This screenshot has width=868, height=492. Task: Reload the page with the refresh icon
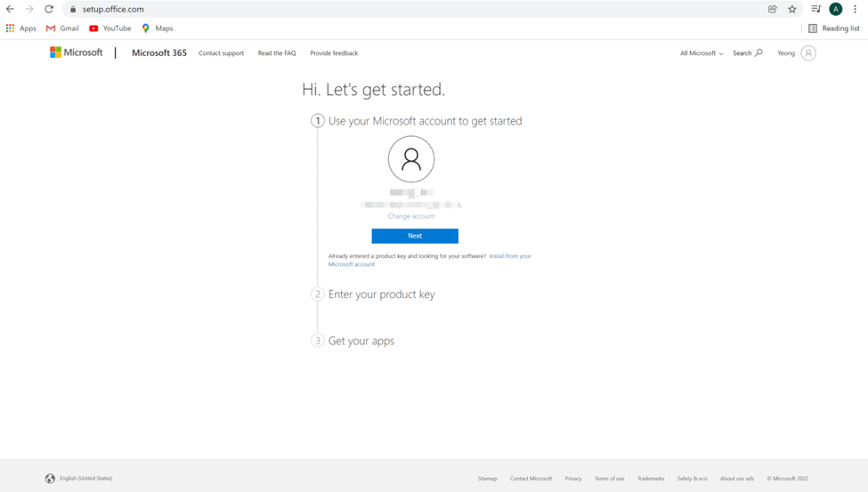point(49,9)
